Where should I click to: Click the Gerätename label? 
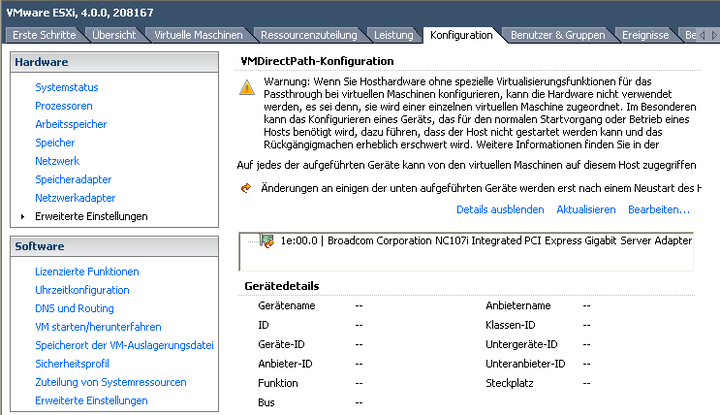pos(287,305)
